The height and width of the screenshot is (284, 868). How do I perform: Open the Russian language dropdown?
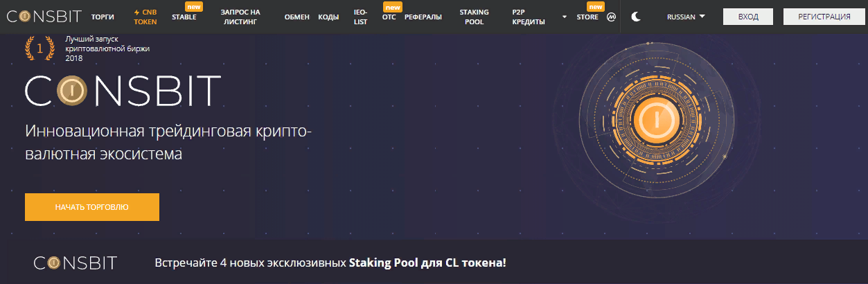pyautogui.click(x=686, y=17)
